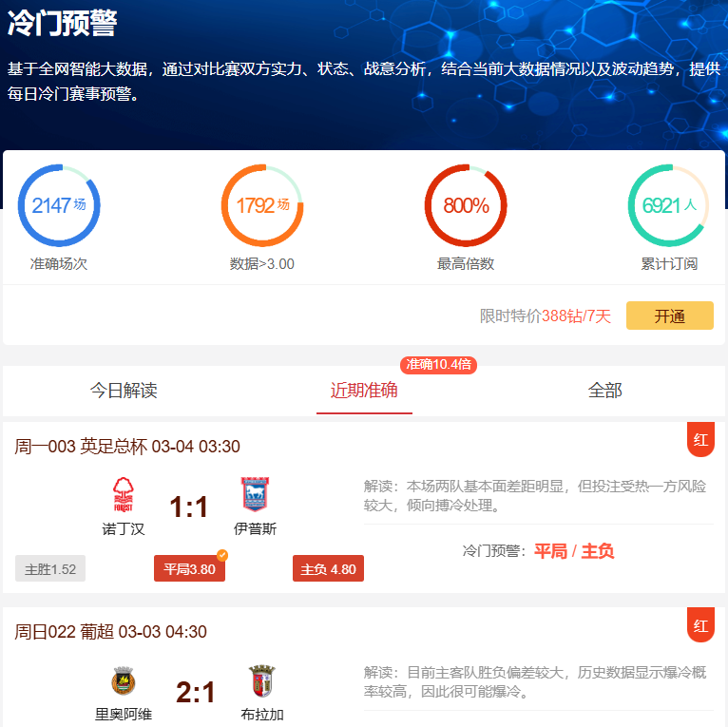Open the 今日解读 tab
728x727 pixels.
pos(124,391)
